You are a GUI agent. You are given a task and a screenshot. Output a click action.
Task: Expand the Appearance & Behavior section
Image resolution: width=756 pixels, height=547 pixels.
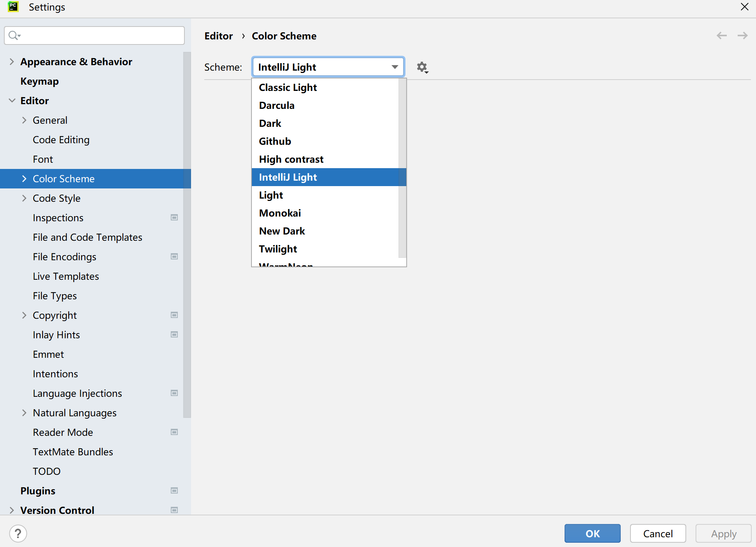click(x=12, y=62)
